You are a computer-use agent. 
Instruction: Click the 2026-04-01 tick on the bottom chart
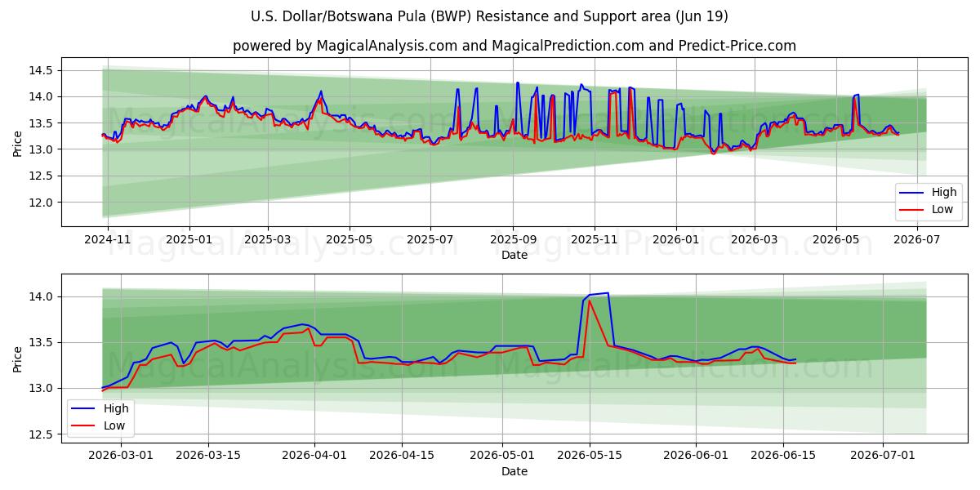click(315, 455)
